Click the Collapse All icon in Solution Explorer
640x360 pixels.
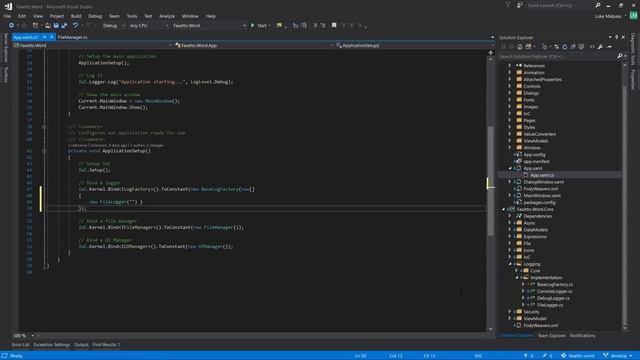coord(573,47)
